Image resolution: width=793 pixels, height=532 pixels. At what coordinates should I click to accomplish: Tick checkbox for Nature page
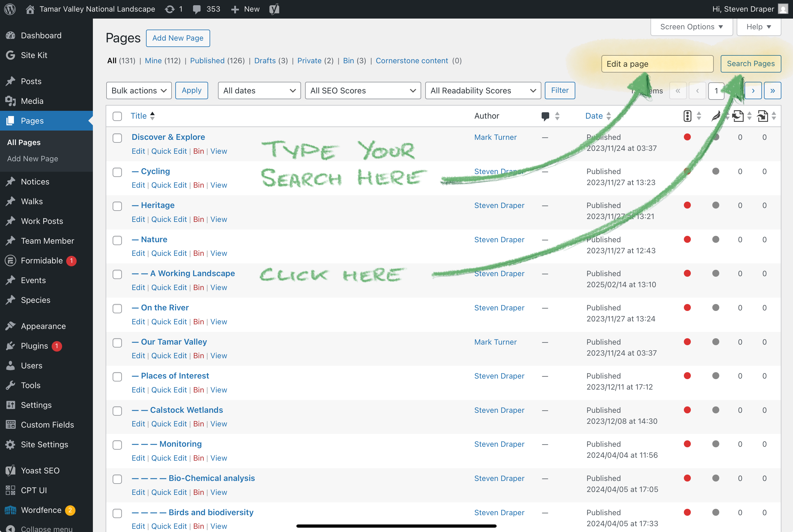[117, 240]
